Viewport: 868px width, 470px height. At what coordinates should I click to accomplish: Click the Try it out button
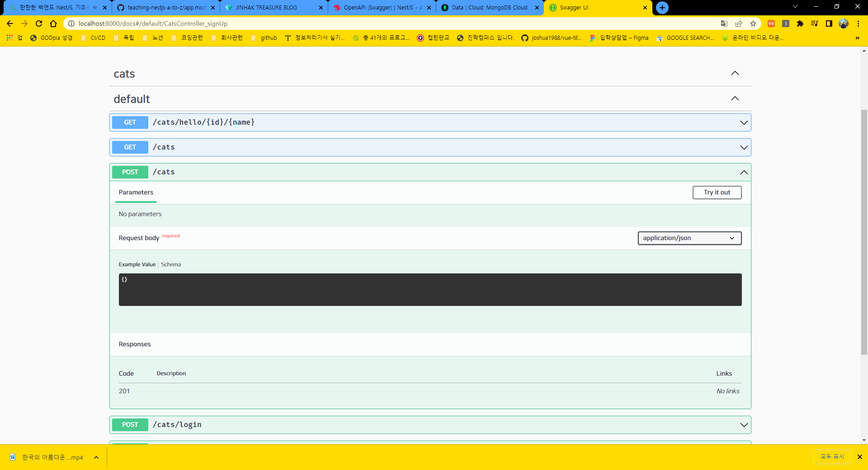click(x=717, y=193)
